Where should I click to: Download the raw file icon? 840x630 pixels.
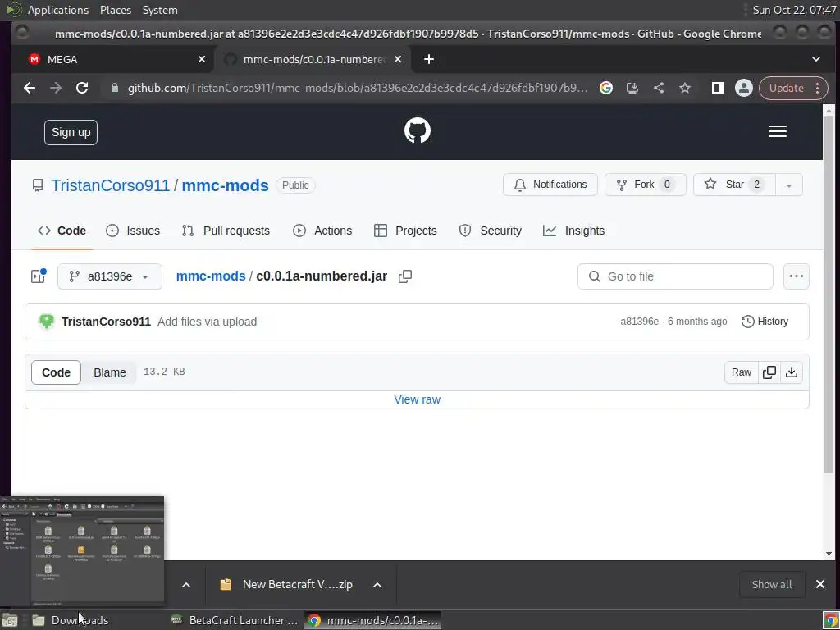[792, 372]
